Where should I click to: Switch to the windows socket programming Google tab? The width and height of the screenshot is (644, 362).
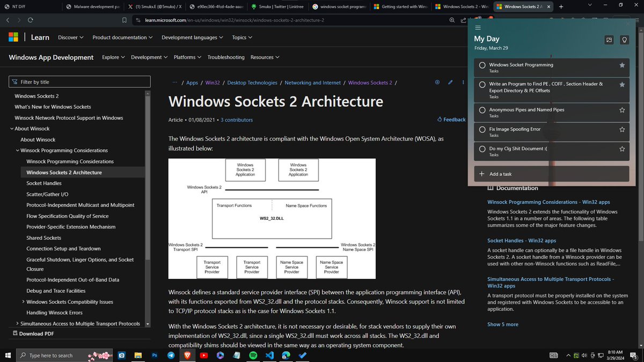pos(339,6)
